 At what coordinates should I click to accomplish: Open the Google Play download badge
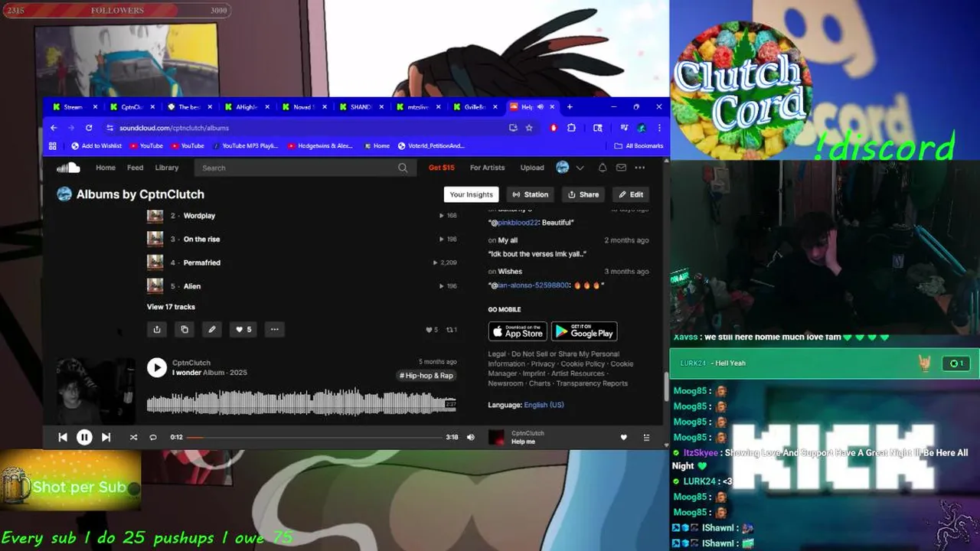pos(584,331)
